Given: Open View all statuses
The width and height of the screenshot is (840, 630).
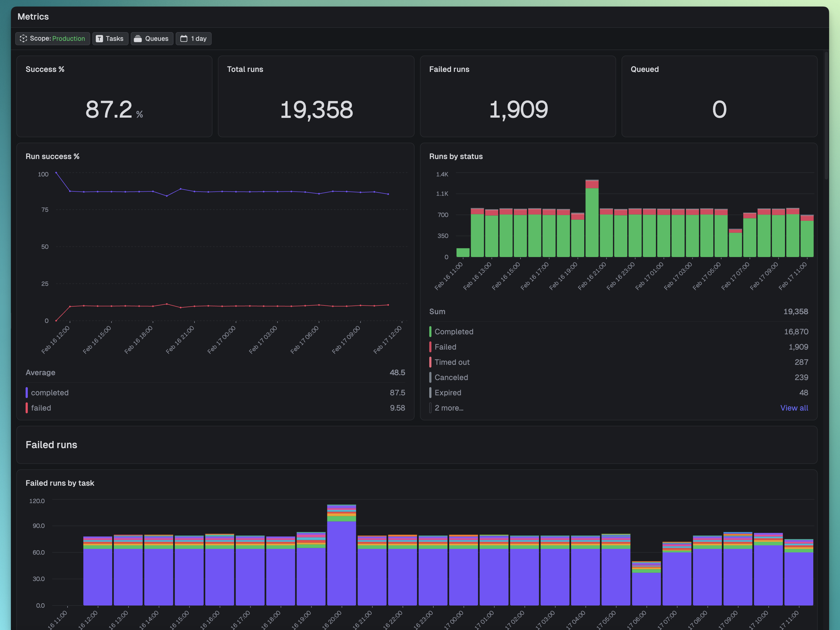Looking at the screenshot, I should coord(794,408).
